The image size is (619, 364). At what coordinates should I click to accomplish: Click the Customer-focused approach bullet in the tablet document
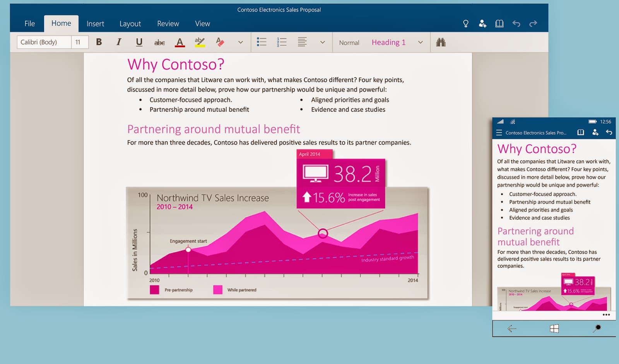click(x=191, y=100)
